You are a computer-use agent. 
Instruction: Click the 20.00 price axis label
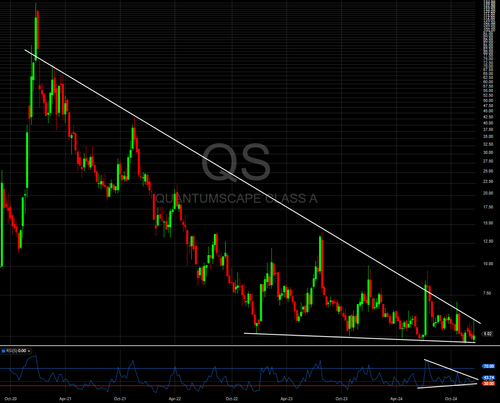[488, 193]
